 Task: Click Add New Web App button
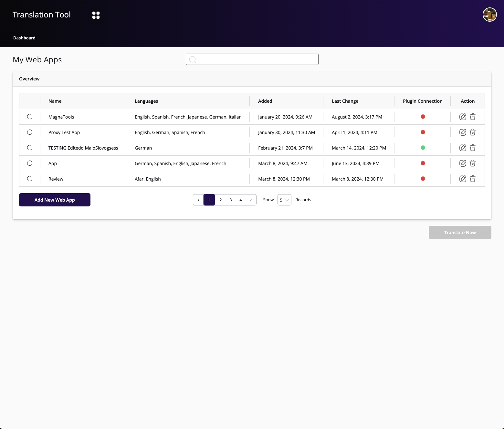pos(55,200)
